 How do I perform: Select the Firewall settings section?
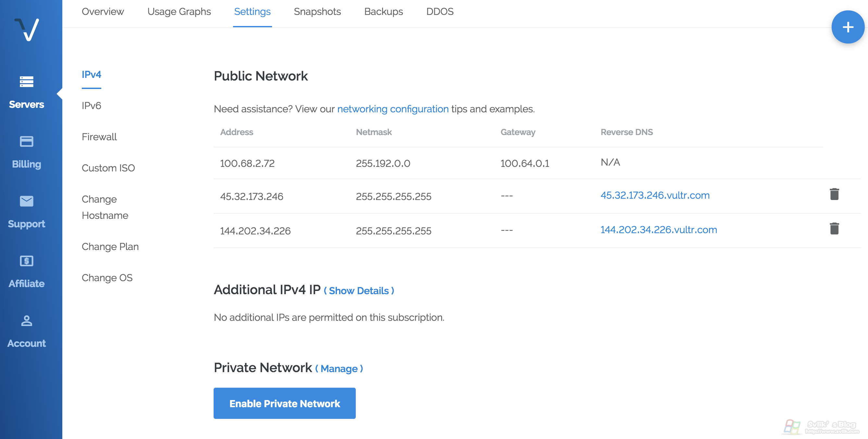point(99,137)
